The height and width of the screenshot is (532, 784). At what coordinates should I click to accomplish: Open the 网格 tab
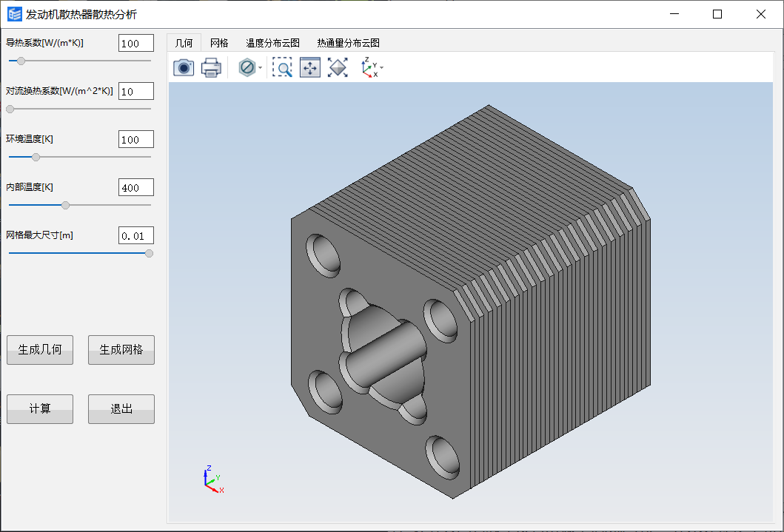click(219, 43)
